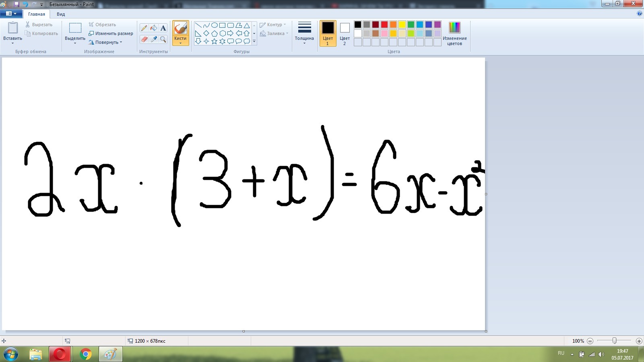This screenshot has height=362, width=644.
Task: Select the Text tool
Action: pos(163,28)
